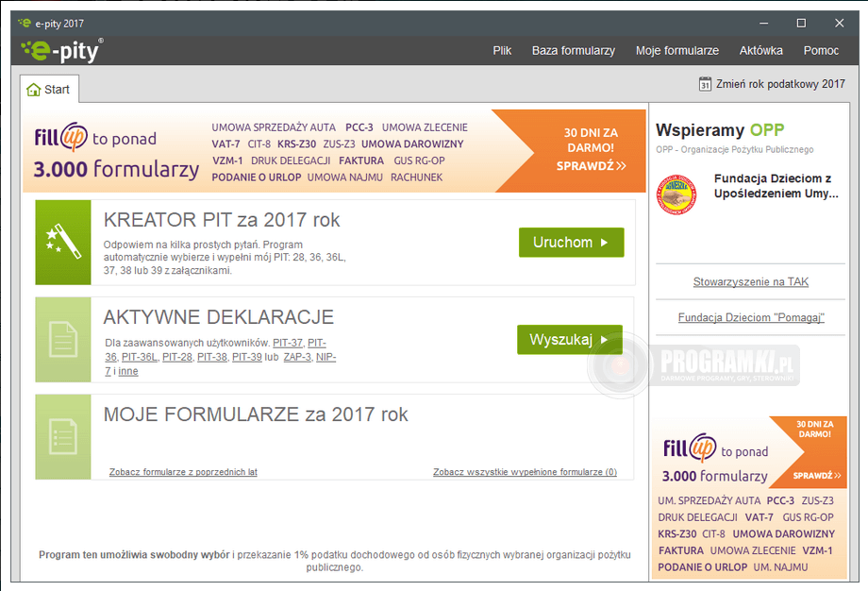
Task: Click Zmień rok podatkowy 2017
Action: (772, 84)
